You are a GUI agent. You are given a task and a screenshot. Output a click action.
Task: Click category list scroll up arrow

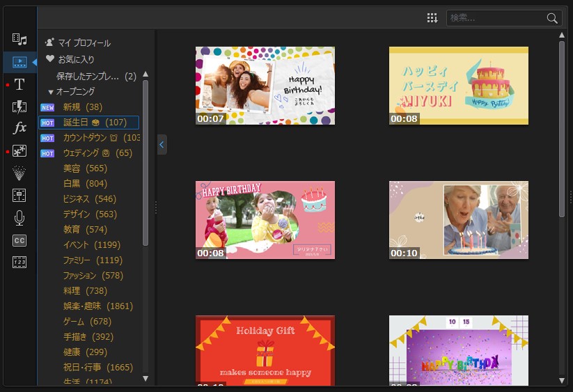146,75
